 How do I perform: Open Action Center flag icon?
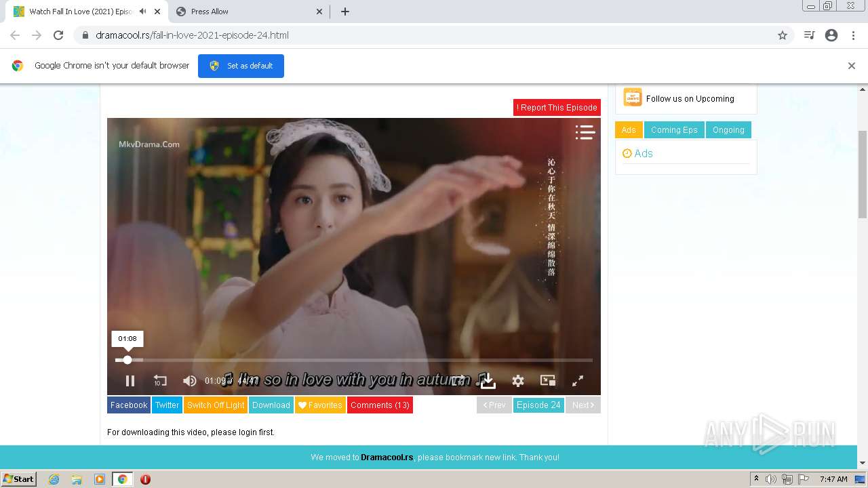pyautogui.click(x=804, y=479)
